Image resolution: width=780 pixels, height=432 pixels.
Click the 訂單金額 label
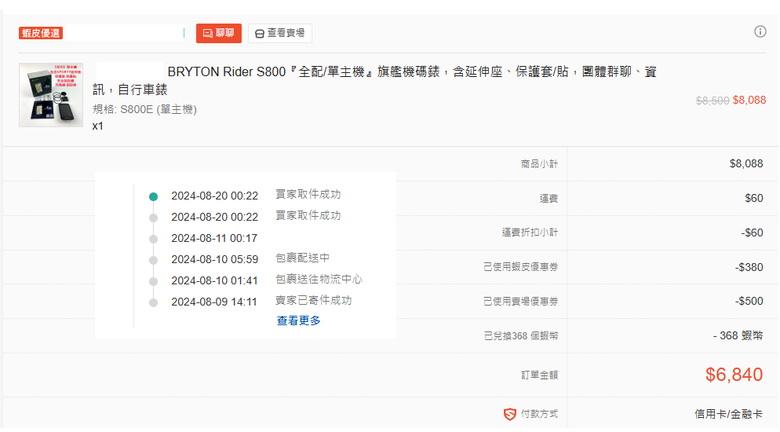tap(539, 375)
